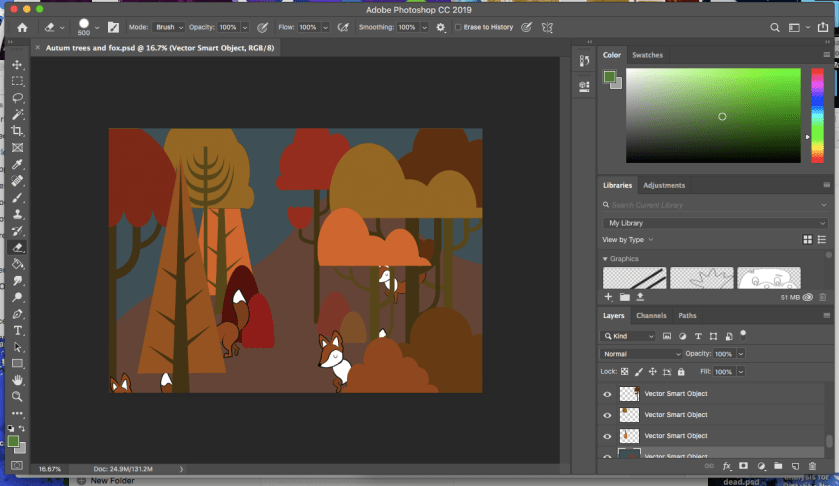Open the My Library dropdown
The height and width of the screenshot is (486, 839).
tap(716, 223)
